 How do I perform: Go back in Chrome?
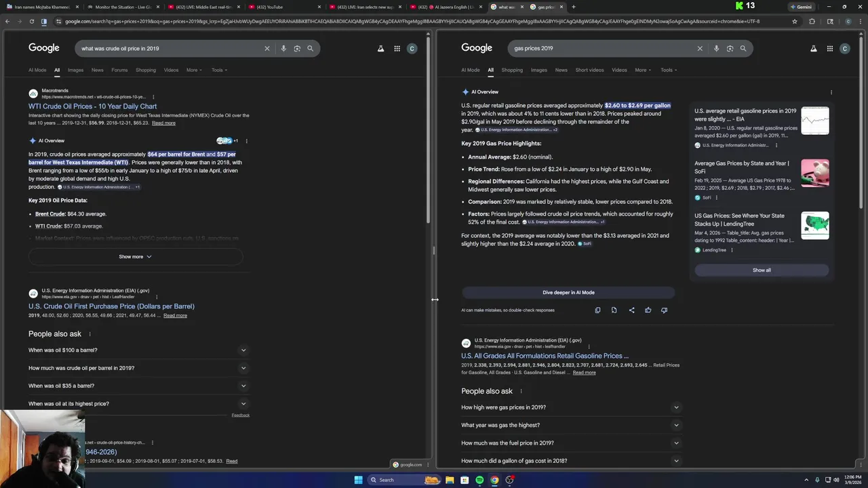[x=7, y=21]
